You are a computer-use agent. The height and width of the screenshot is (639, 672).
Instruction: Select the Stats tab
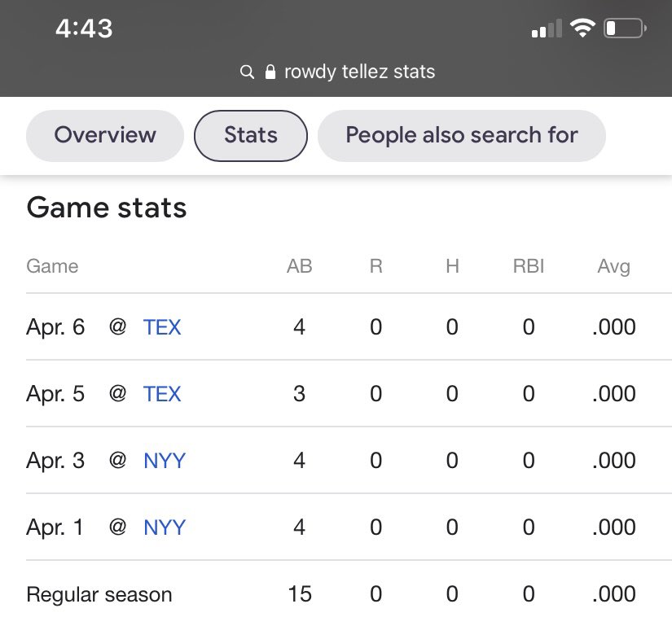coord(251,135)
